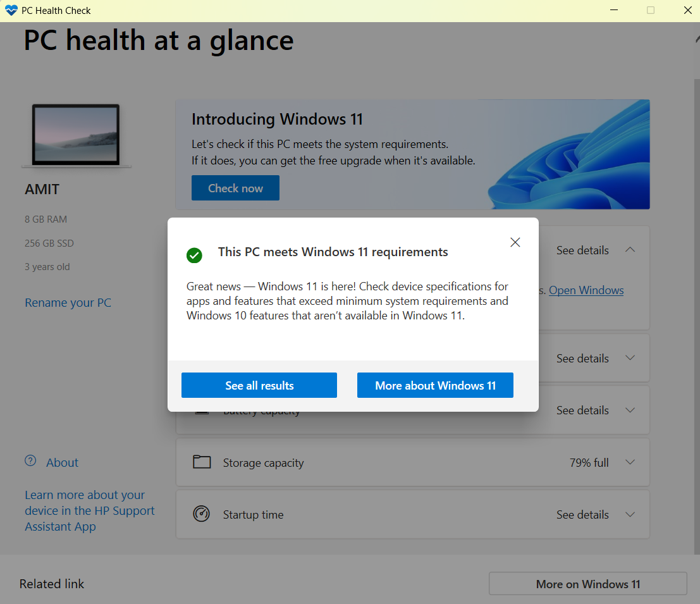The image size is (700, 604).
Task: Click the AMIT PC name
Action: pyautogui.click(x=42, y=189)
